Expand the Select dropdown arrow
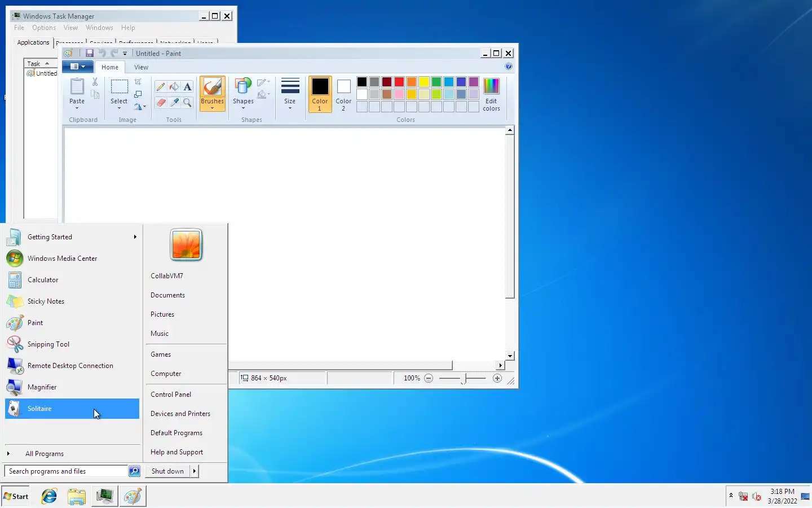Image resolution: width=812 pixels, height=508 pixels. 119,108
